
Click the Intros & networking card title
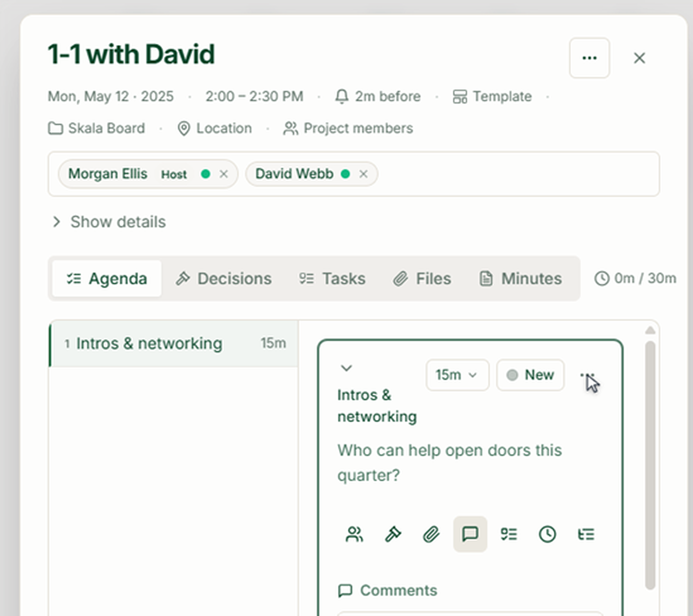[377, 406]
